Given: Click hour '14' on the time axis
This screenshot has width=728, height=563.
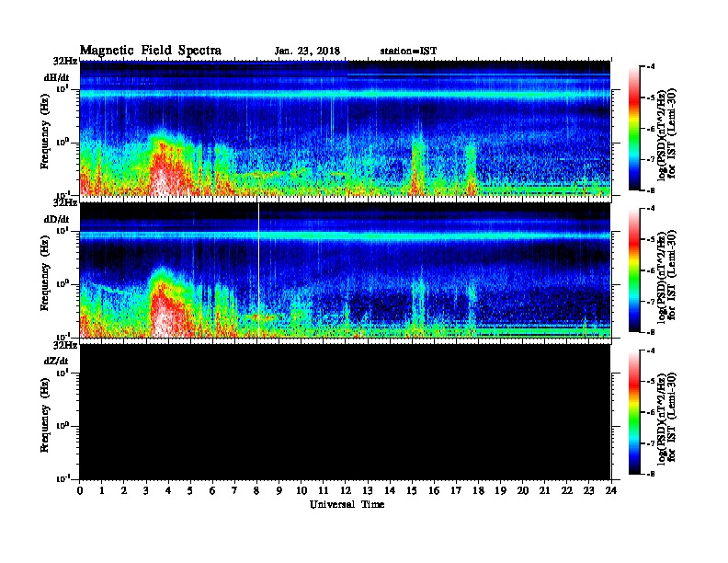Looking at the screenshot, I should point(390,491).
